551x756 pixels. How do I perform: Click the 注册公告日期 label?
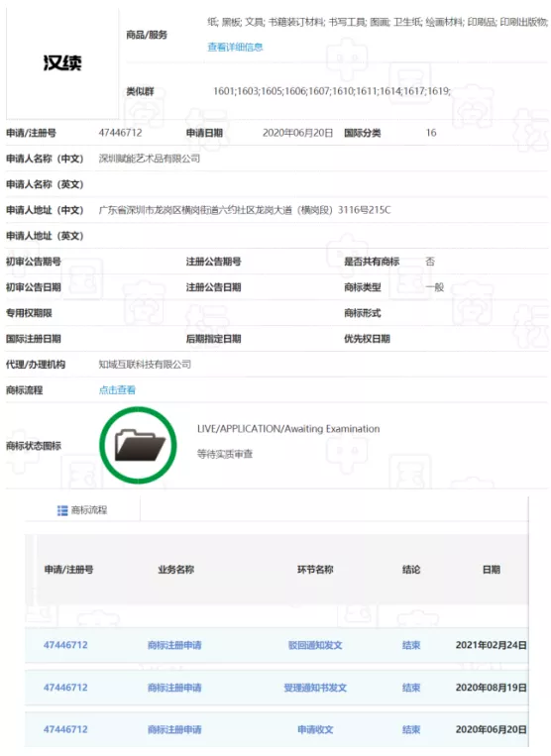[x=213, y=287]
